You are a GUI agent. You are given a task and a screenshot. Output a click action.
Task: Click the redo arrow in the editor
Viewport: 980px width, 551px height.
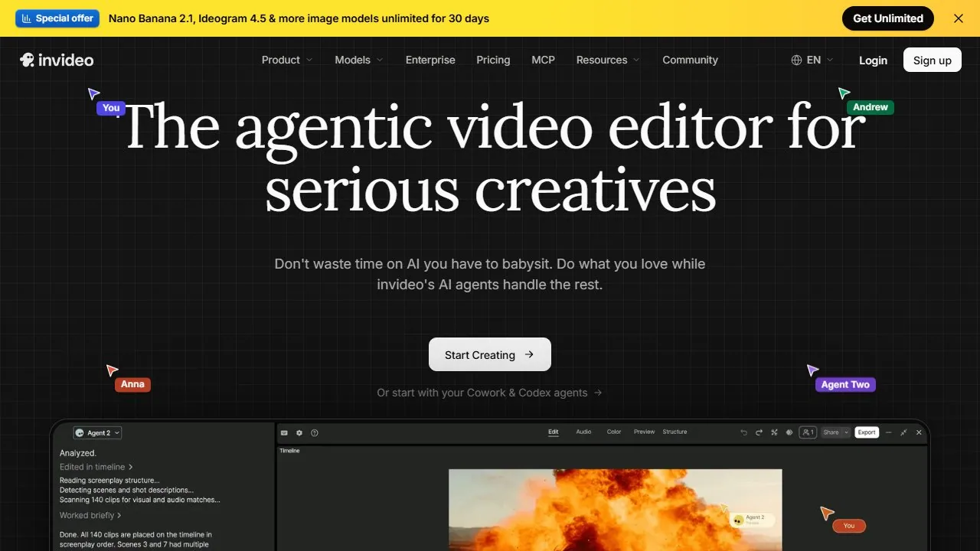759,432
